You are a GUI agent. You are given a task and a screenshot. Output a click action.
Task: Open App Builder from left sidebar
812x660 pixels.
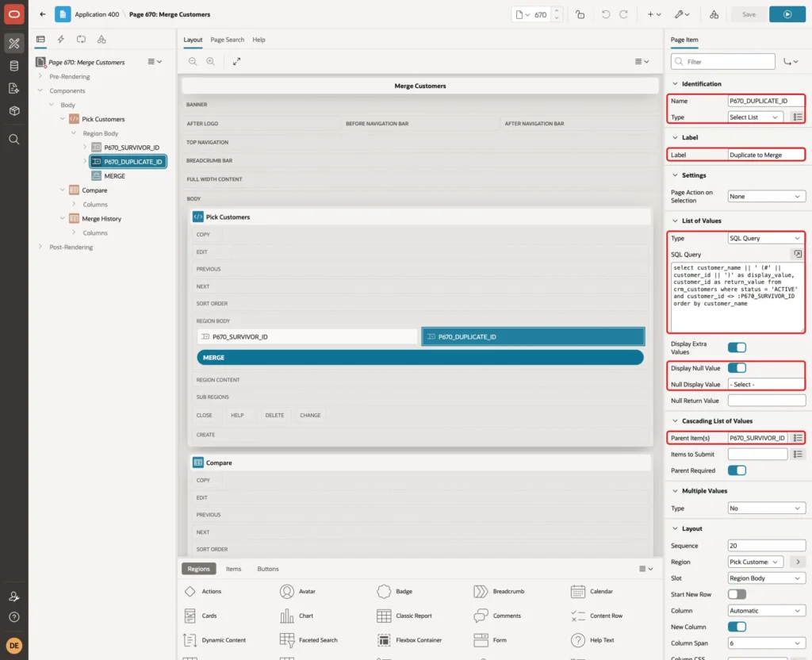tap(14, 44)
